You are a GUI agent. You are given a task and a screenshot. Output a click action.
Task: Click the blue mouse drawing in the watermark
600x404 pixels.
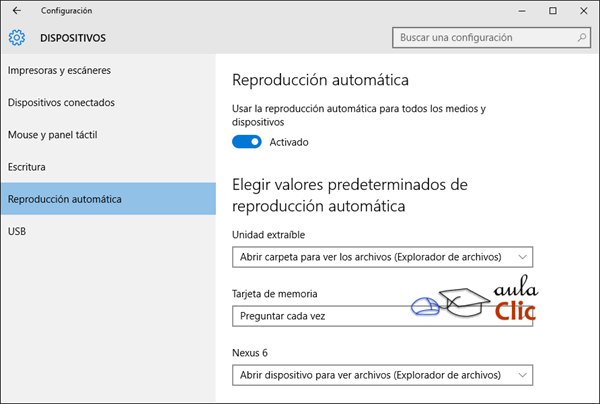pyautogui.click(x=425, y=306)
